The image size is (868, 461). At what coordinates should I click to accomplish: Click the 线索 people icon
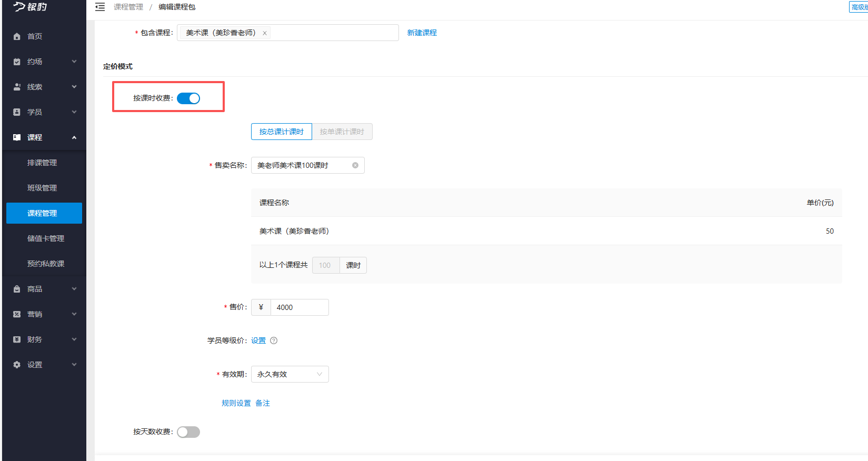[17, 87]
